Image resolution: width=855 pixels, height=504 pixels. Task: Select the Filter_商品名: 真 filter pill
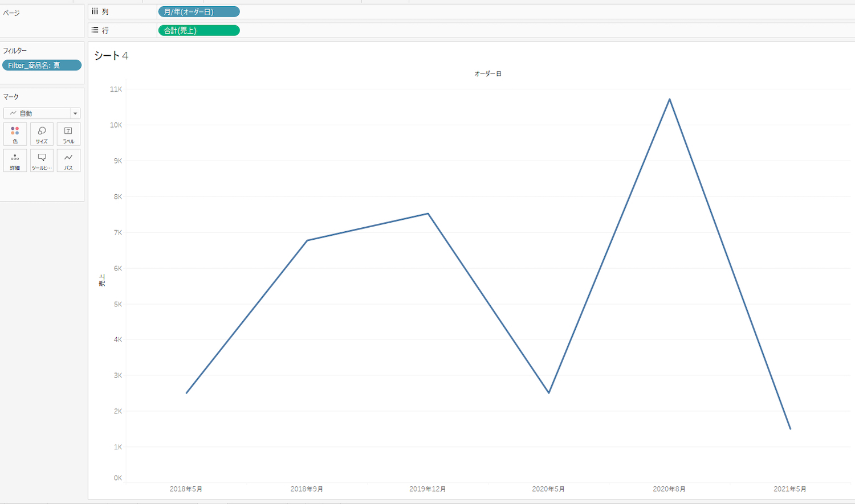click(x=42, y=65)
